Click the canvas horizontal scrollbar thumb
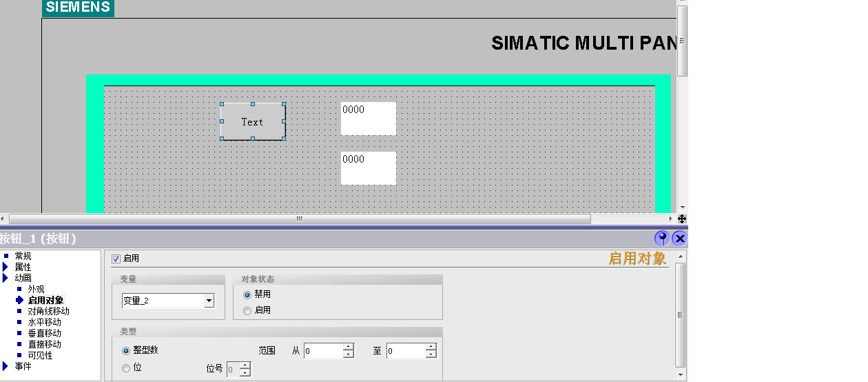The height and width of the screenshot is (382, 868). point(300,219)
